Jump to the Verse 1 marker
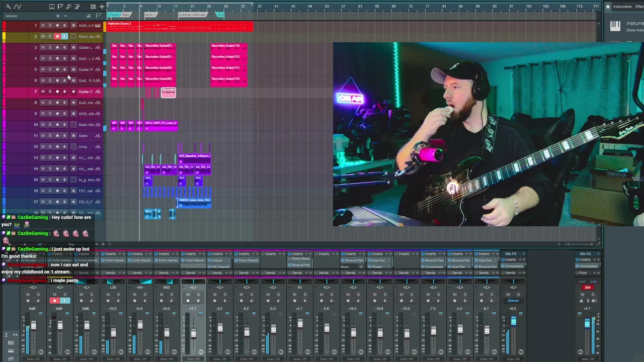This screenshot has height=362, width=644. (150, 15)
